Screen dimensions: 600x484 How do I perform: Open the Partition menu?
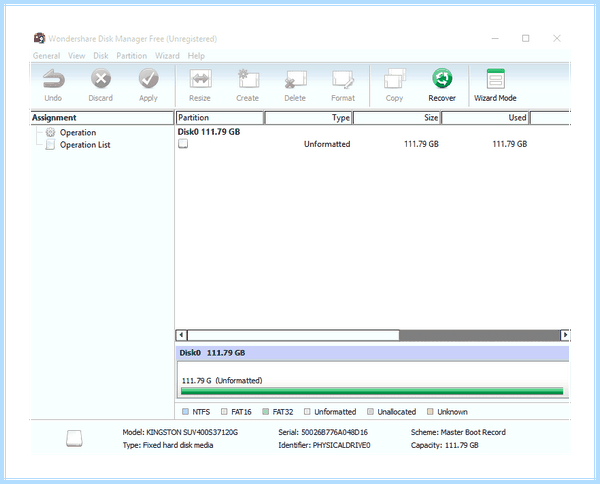click(x=132, y=56)
